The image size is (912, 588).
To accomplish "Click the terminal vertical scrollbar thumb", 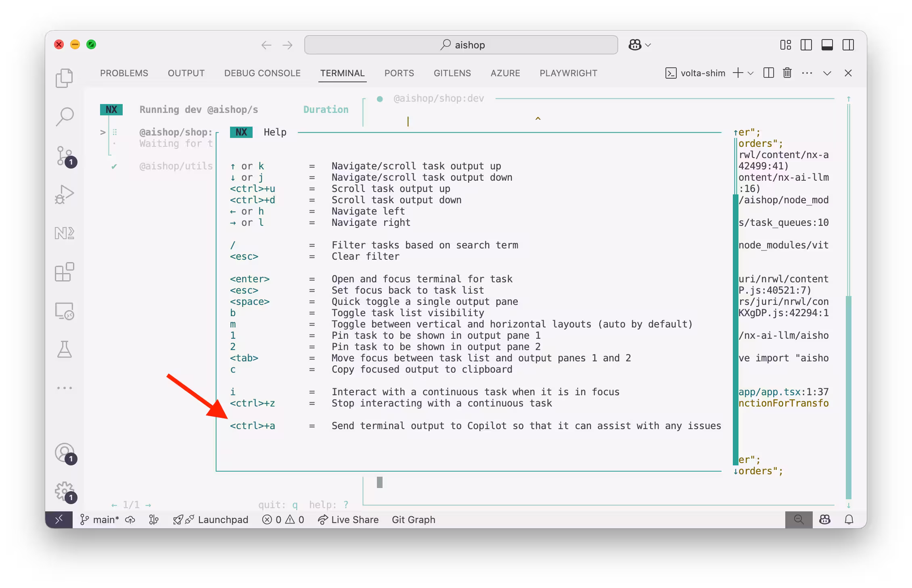I will 848,397.
